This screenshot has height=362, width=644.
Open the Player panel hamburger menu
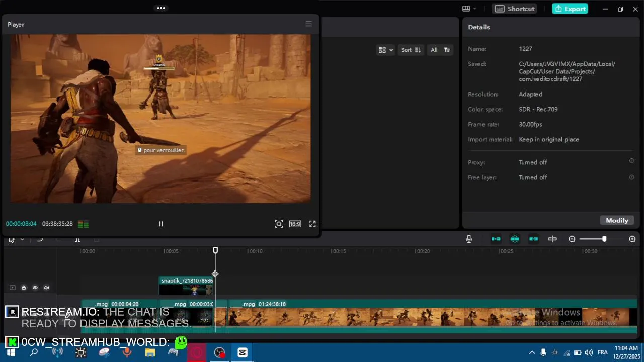click(x=308, y=24)
